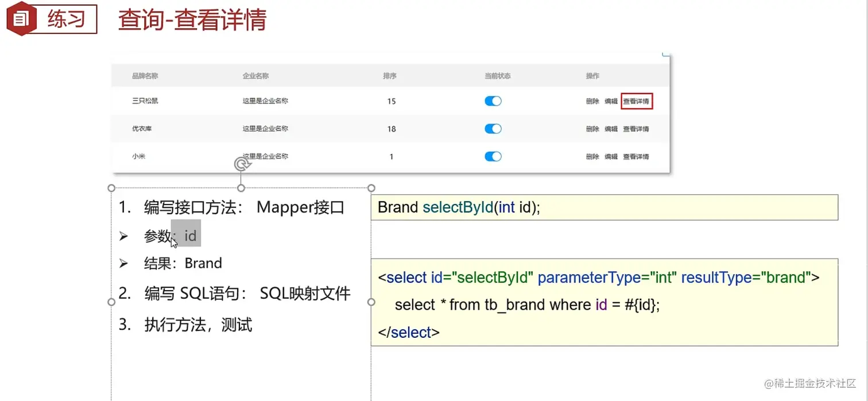Toggle the status switch for 优衣库
Image resolution: width=868 pixels, height=401 pixels.
pos(493,129)
